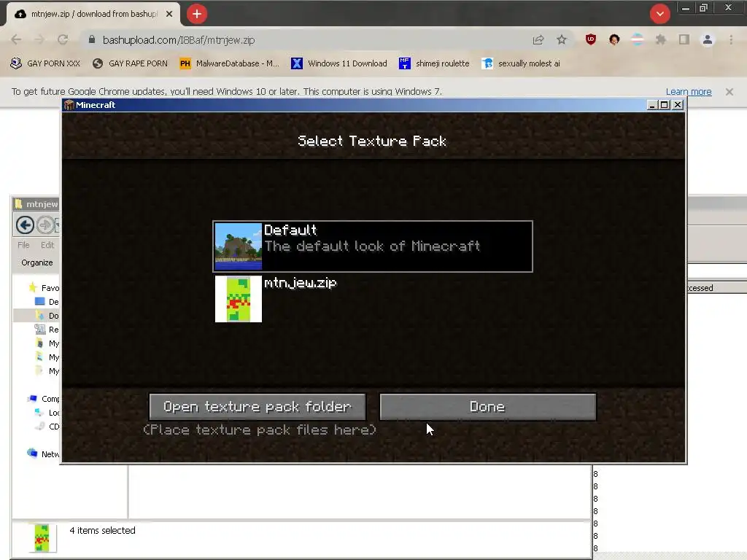Open the Edit menu in Explorer
Image resolution: width=747 pixels, height=560 pixels.
[47, 245]
